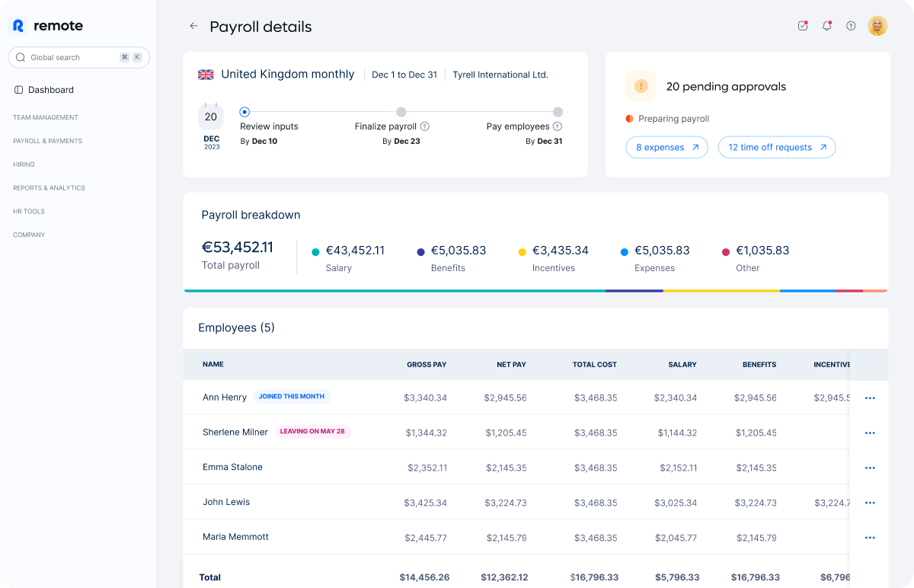Open the user profile avatar
Screen dimensions: 914x588
tap(877, 26)
